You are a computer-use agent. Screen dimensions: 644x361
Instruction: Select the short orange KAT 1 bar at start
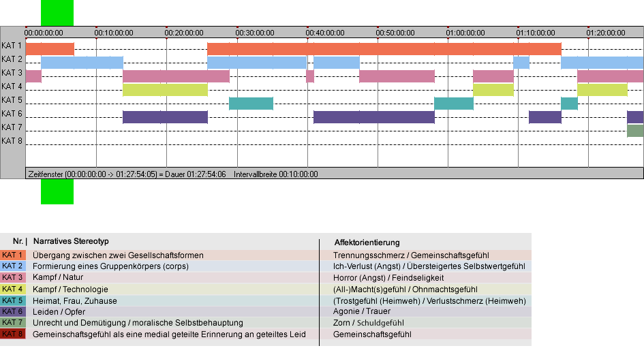click(x=50, y=49)
